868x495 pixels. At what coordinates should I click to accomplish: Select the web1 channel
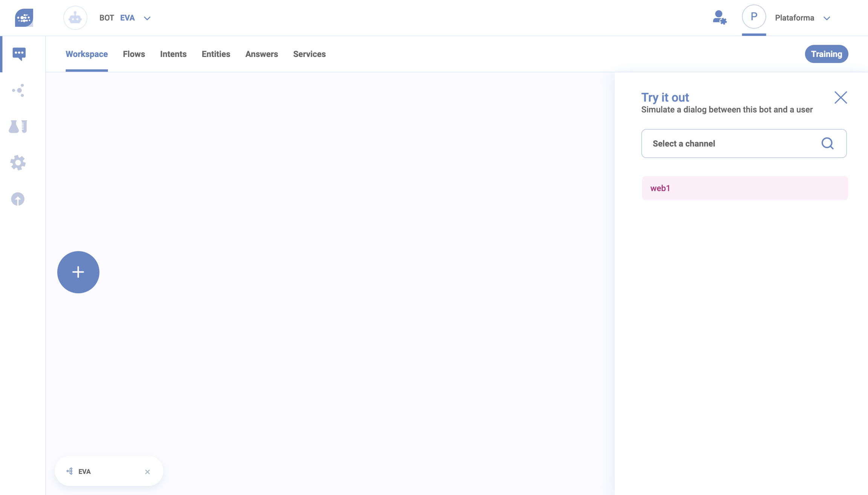pyautogui.click(x=744, y=188)
